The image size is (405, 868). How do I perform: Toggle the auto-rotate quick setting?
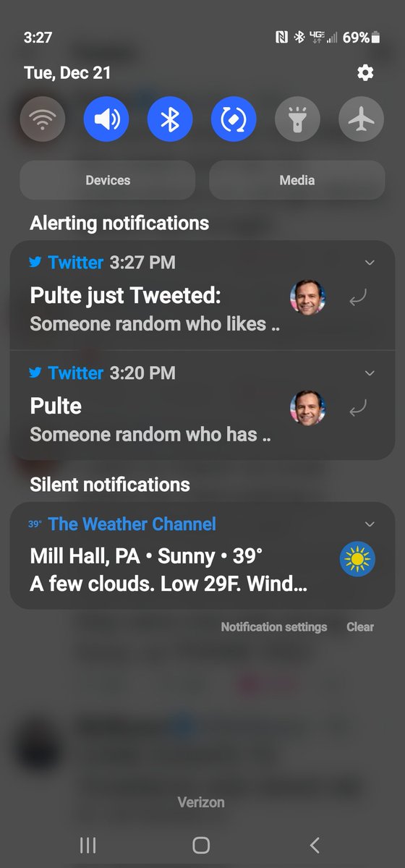point(234,119)
